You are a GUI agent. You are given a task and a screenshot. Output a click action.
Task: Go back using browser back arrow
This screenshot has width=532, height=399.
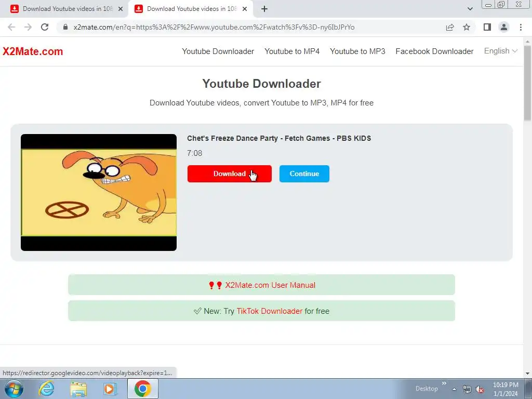point(11,27)
